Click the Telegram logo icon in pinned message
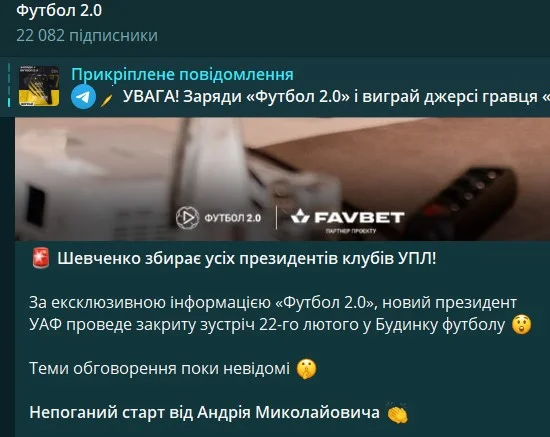This screenshot has height=437, width=550. point(83,96)
